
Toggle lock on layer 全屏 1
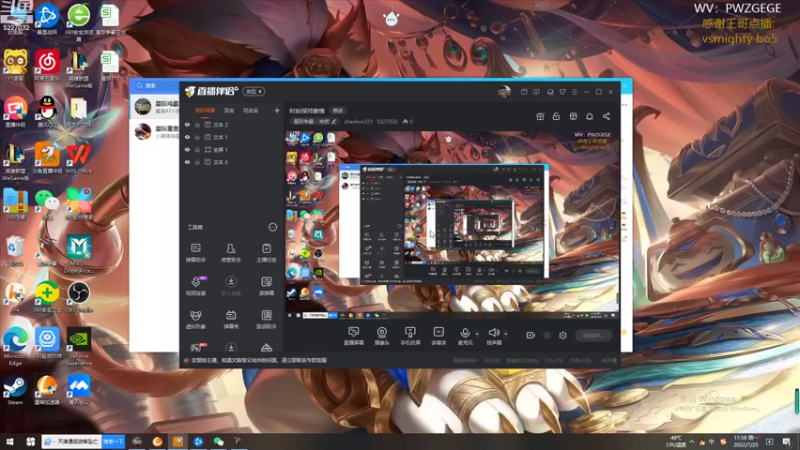tap(197, 149)
